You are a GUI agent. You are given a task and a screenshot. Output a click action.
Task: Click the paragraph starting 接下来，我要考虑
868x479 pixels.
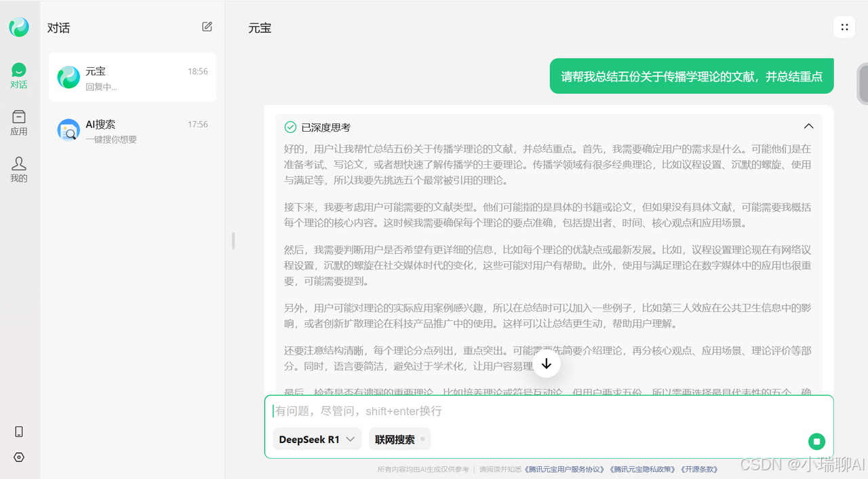click(547, 214)
